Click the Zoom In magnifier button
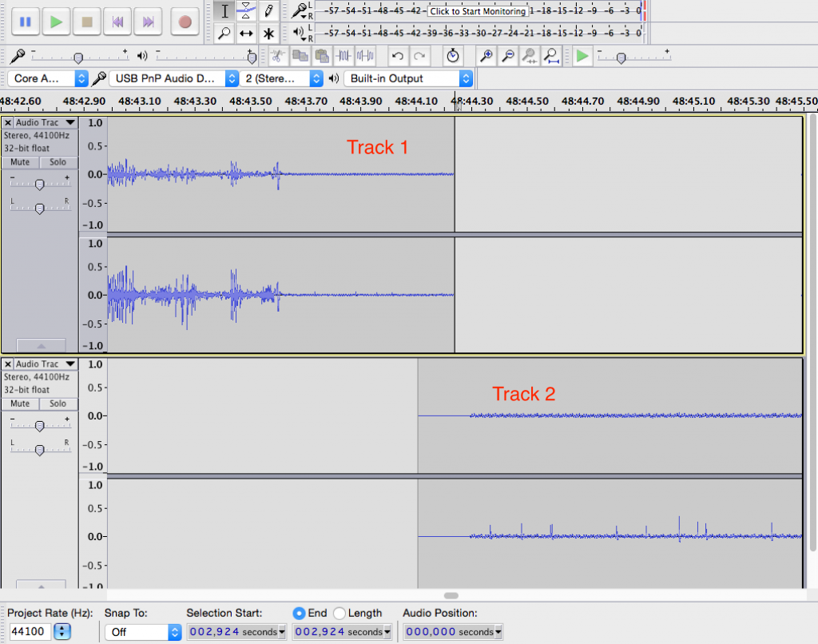The image size is (818, 644). click(485, 56)
